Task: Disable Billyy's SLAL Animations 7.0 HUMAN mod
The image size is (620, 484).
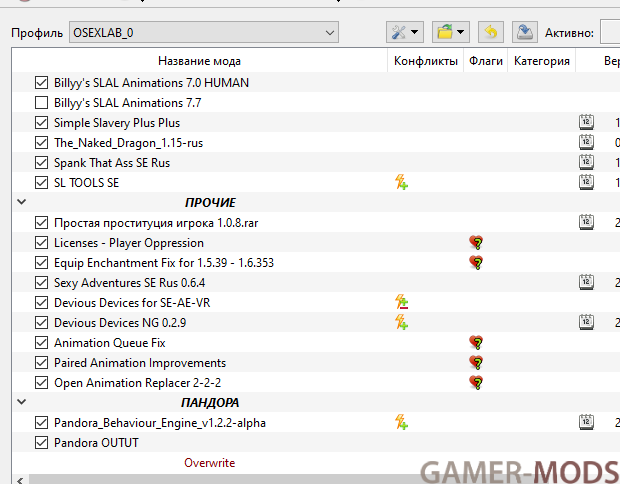Action: click(x=41, y=83)
